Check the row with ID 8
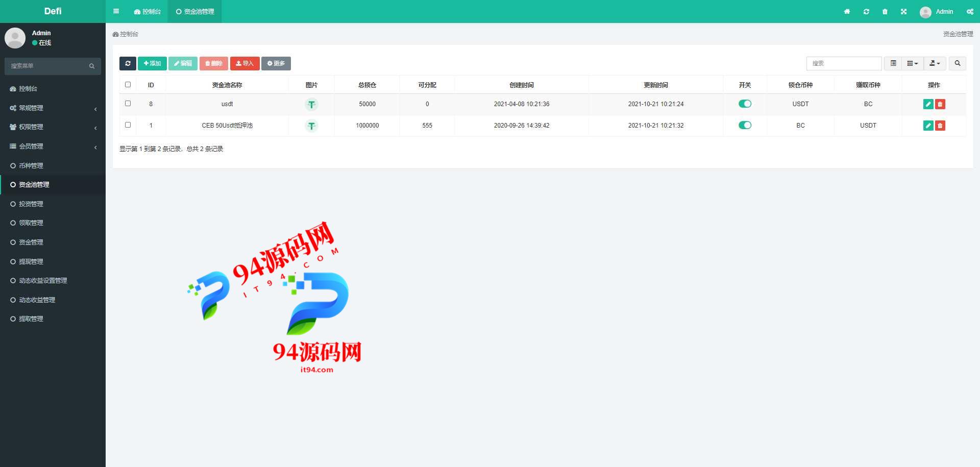The image size is (980, 467). tap(128, 104)
